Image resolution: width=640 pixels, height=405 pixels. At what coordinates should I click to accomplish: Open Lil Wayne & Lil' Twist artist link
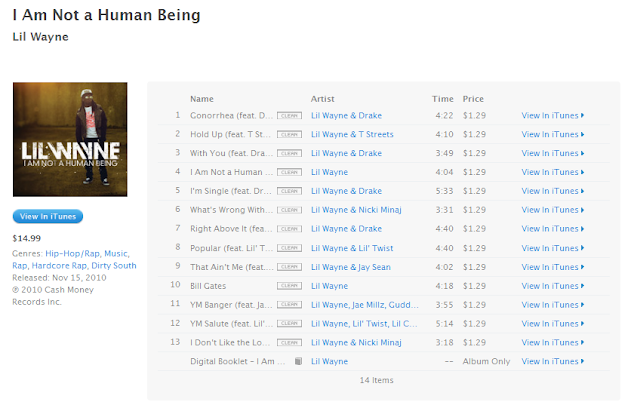[x=352, y=248]
